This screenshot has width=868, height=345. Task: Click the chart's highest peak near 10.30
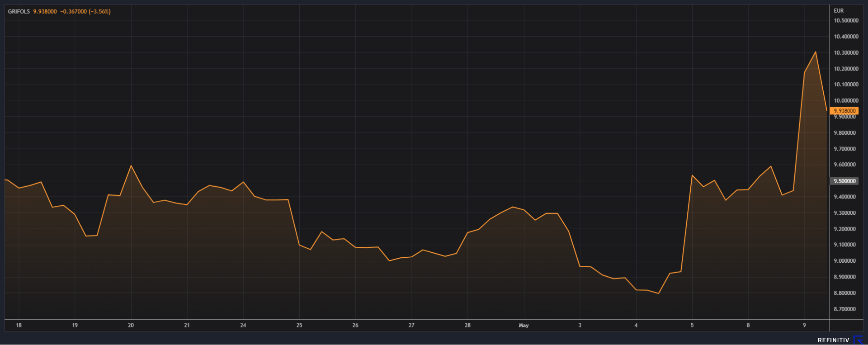(816, 52)
